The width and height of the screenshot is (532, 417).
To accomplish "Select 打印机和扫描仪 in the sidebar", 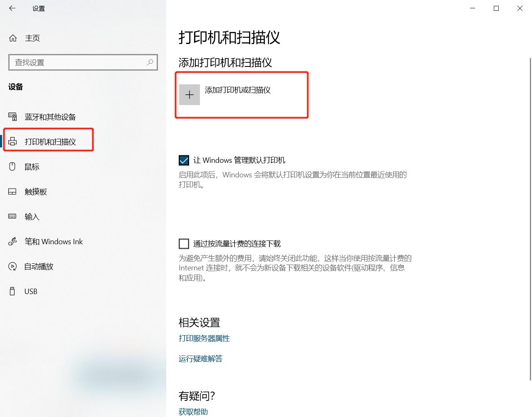I will click(47, 141).
